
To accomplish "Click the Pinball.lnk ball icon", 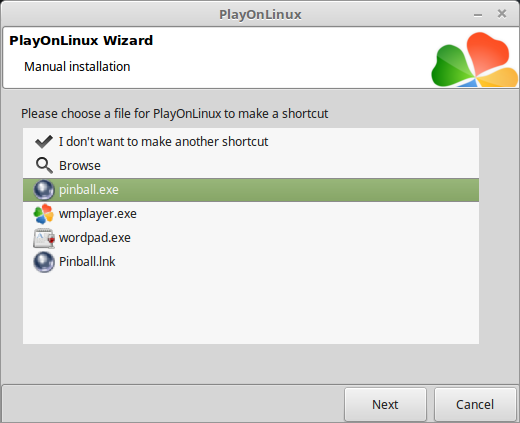I will [44, 262].
